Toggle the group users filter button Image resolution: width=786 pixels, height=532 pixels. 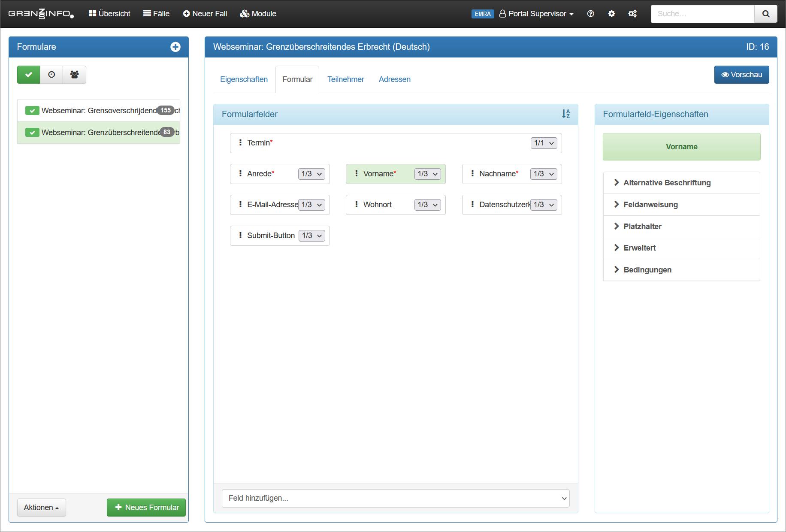[74, 75]
